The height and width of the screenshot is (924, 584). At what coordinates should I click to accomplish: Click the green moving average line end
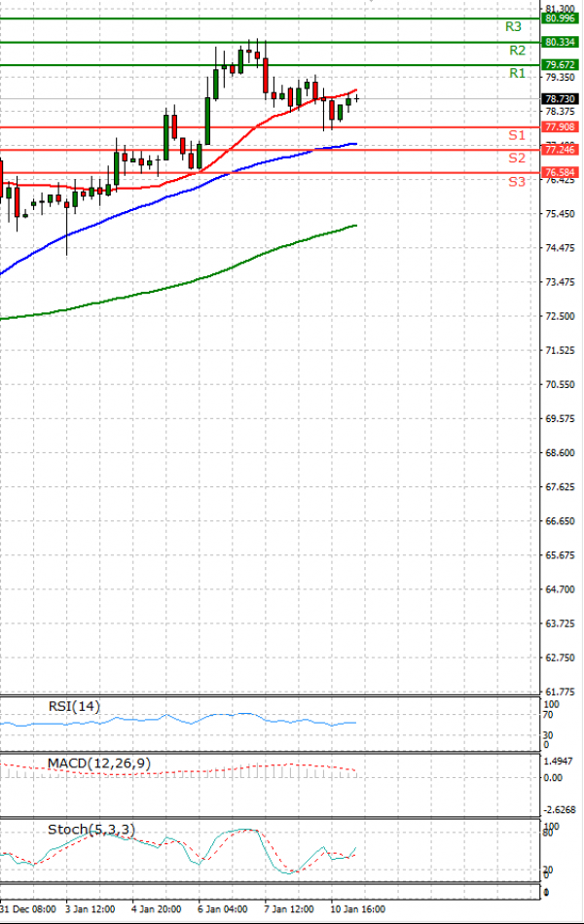tap(355, 225)
